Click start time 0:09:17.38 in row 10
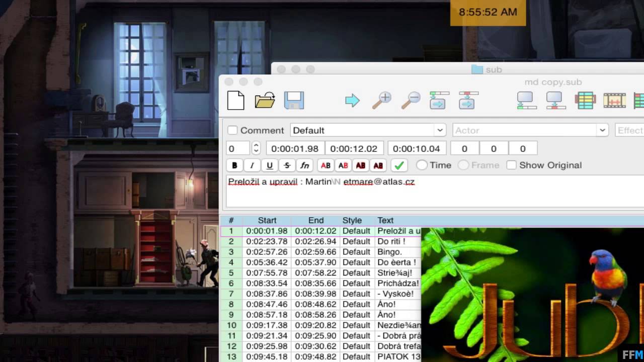The width and height of the screenshot is (644, 362). pyautogui.click(x=267, y=325)
